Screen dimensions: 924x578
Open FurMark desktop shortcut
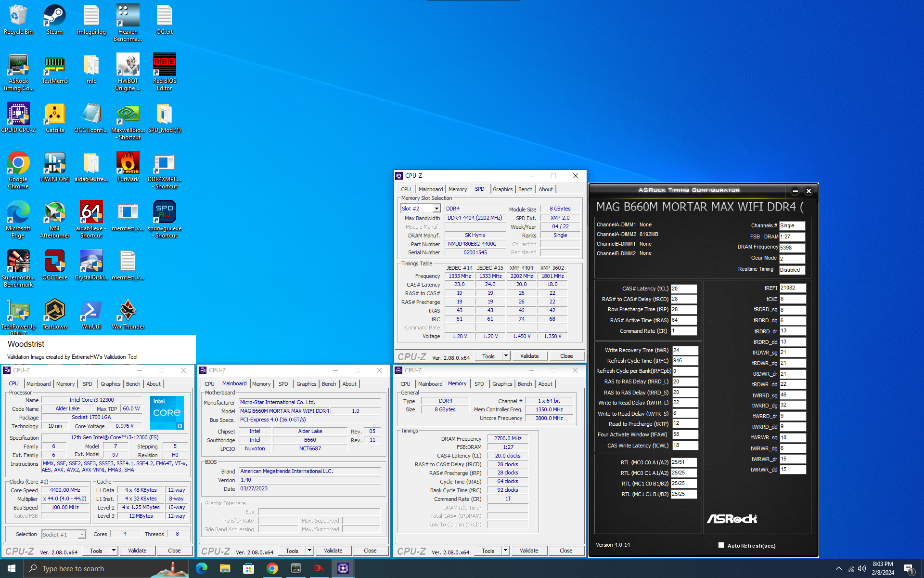128,167
